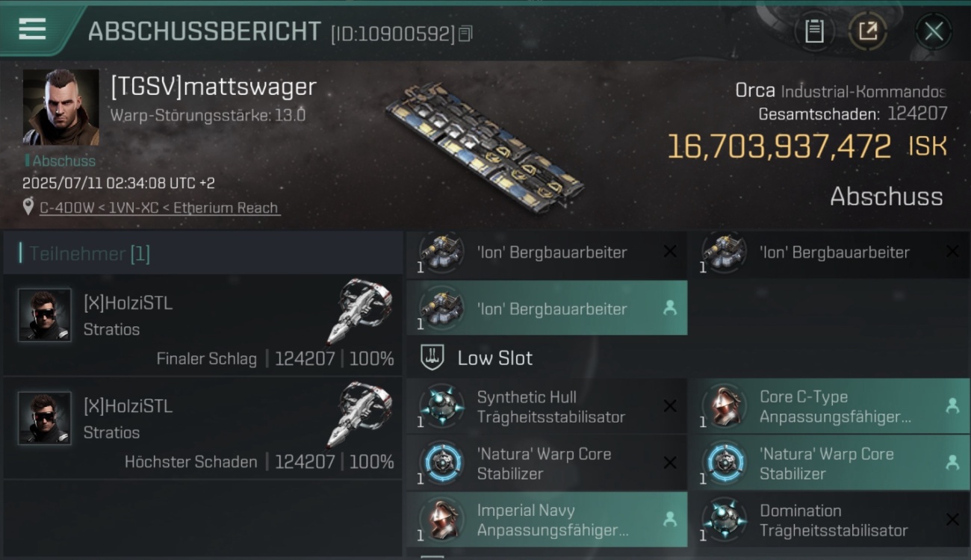Close the Abschussbericht window
Screen dimensions: 971x560
pos(934,31)
